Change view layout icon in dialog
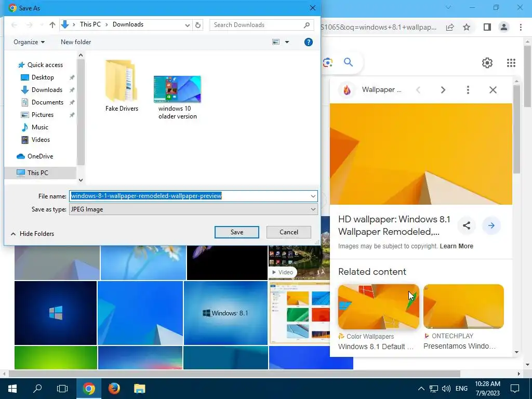The width and height of the screenshot is (532, 399). tap(276, 42)
